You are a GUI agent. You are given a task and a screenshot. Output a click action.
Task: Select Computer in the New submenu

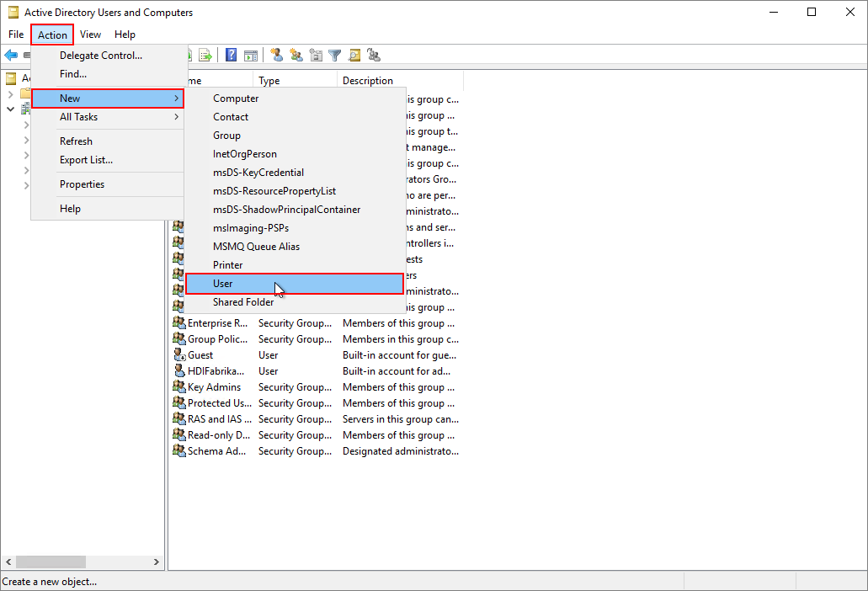pos(295,98)
